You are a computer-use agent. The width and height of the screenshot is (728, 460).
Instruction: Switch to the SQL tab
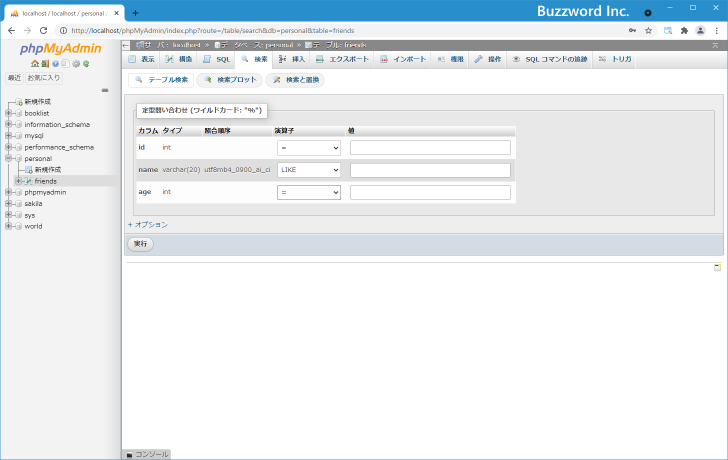(217, 60)
